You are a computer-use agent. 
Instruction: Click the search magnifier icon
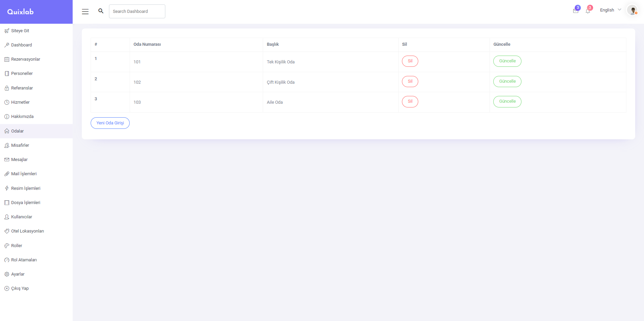(x=101, y=11)
